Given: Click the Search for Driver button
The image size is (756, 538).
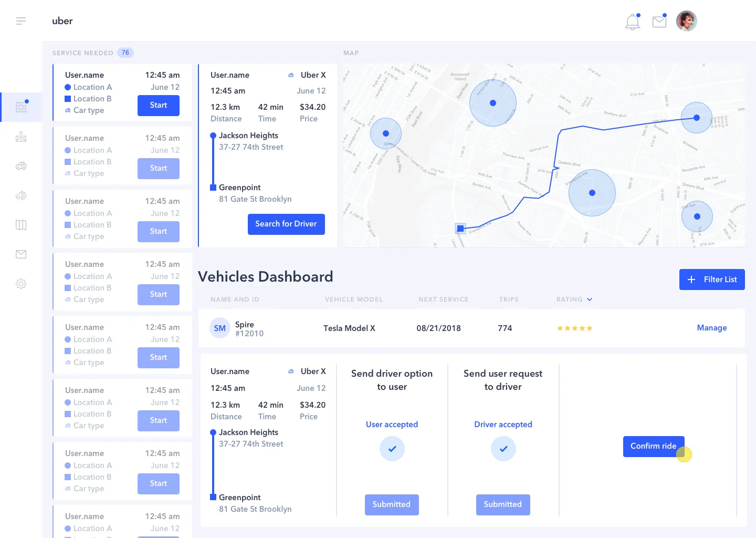Looking at the screenshot, I should (x=286, y=224).
